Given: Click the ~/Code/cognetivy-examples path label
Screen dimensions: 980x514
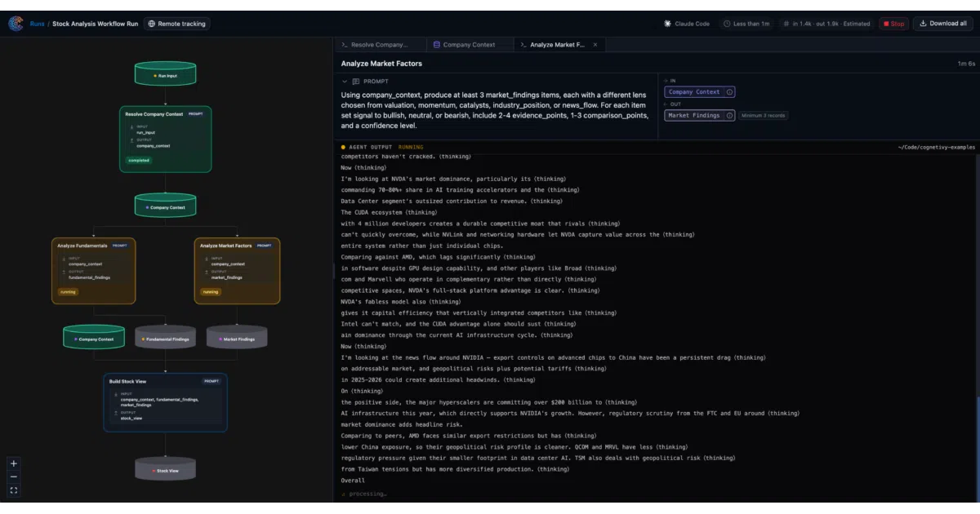Looking at the screenshot, I should [x=936, y=147].
